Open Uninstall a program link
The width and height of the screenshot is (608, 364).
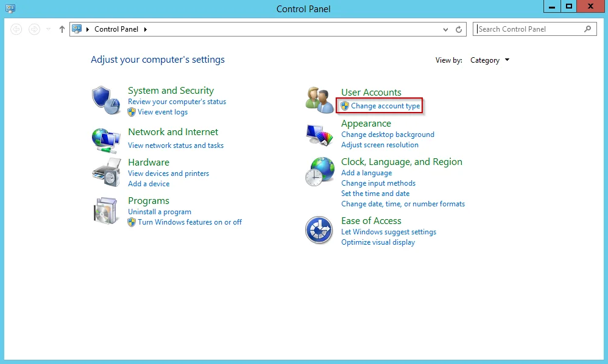[160, 212]
